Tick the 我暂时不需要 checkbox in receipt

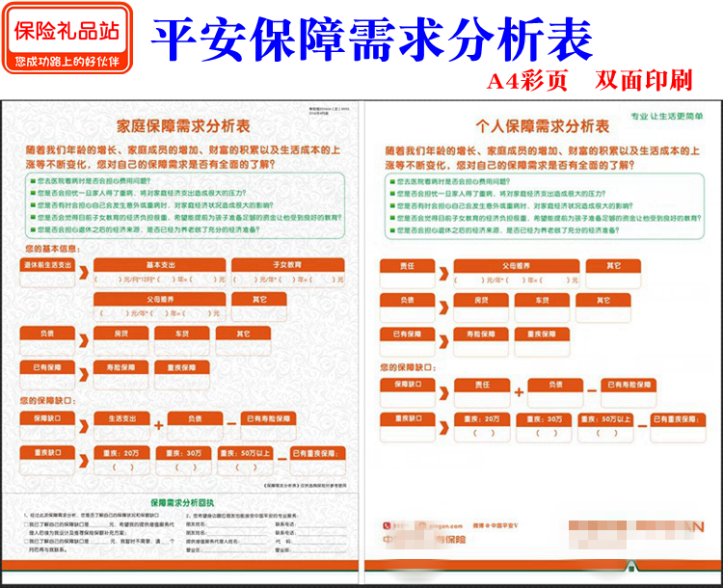tap(26, 541)
